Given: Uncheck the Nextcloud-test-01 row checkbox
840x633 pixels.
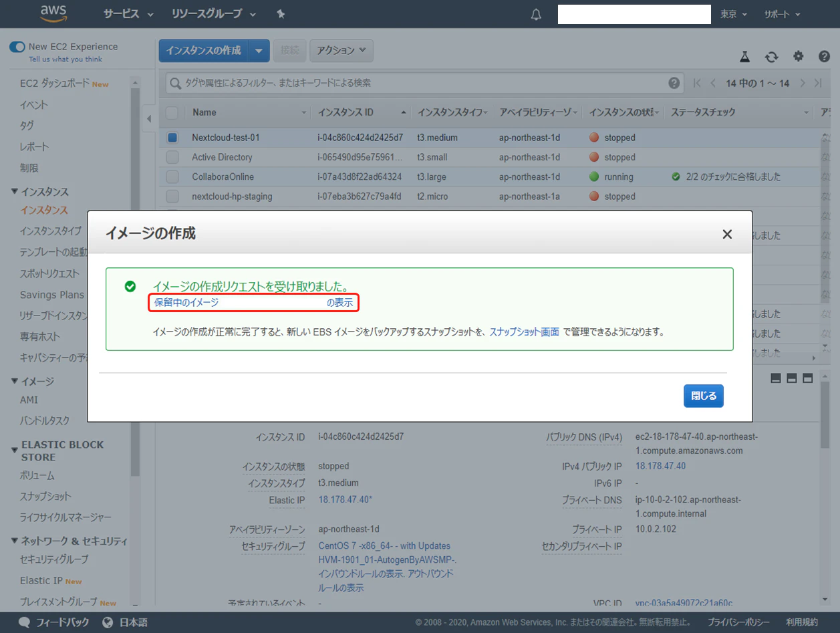Looking at the screenshot, I should [172, 138].
